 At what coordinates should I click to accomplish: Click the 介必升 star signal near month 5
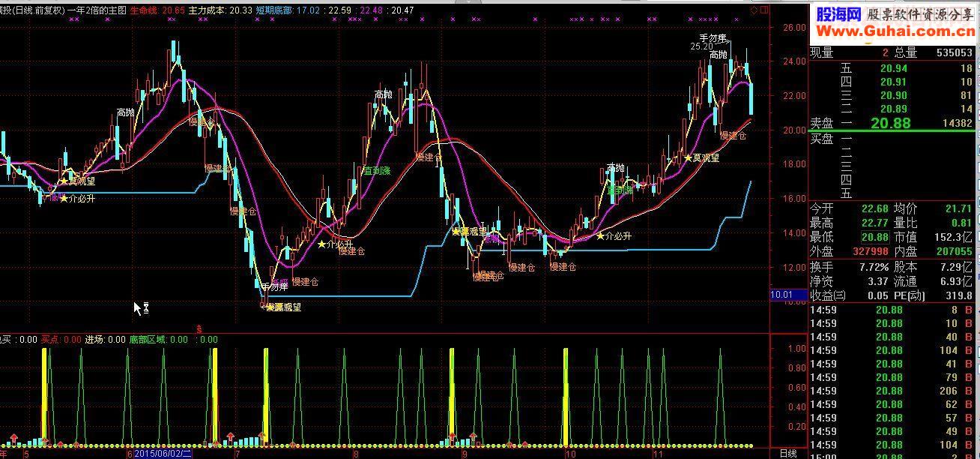[x=78, y=199]
